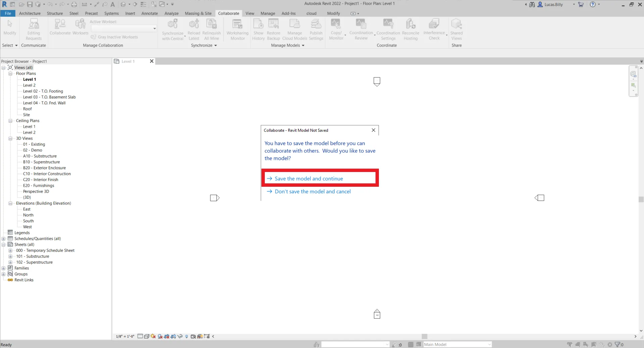Collapse the Elevations (Building Elevation) node
The height and width of the screenshot is (348, 644).
(x=10, y=203)
